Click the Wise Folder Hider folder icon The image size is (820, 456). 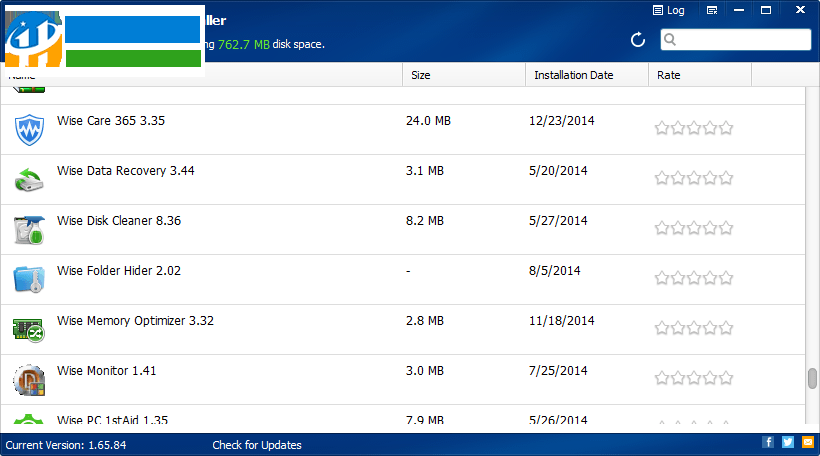pyautogui.click(x=29, y=279)
